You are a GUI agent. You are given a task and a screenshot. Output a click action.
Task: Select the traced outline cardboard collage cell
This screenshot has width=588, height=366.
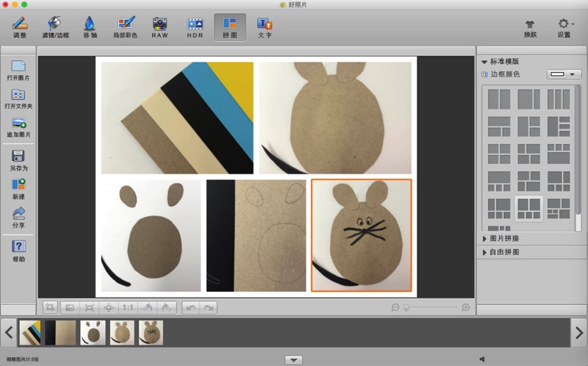click(256, 235)
